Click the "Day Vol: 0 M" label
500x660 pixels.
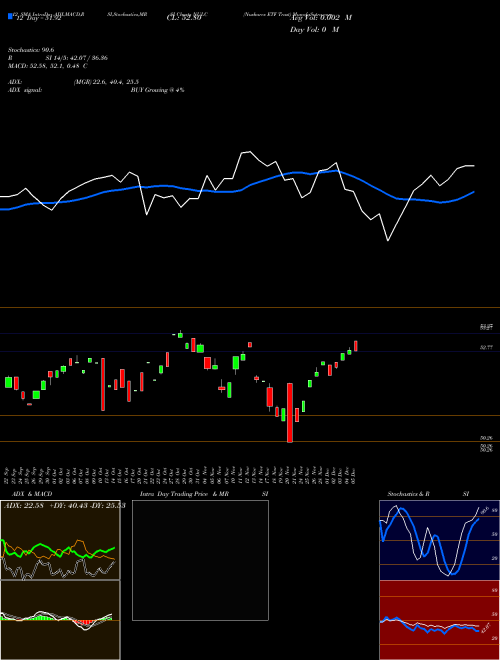(x=314, y=30)
